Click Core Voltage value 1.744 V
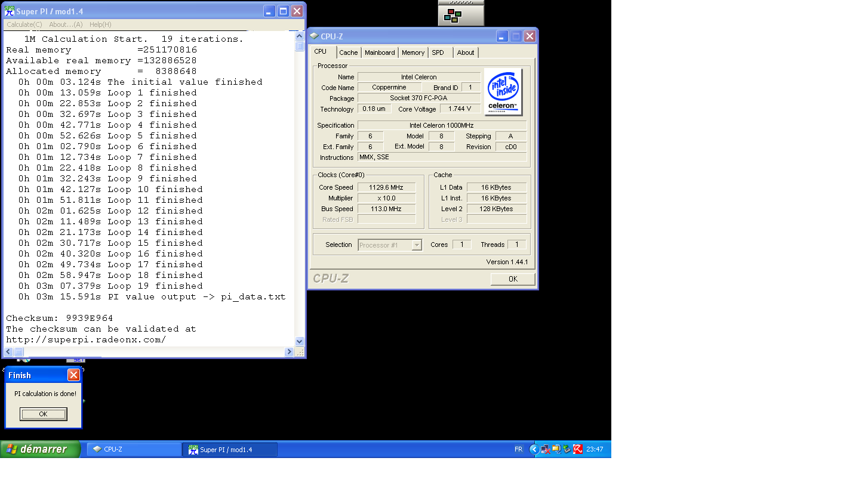 click(x=460, y=109)
